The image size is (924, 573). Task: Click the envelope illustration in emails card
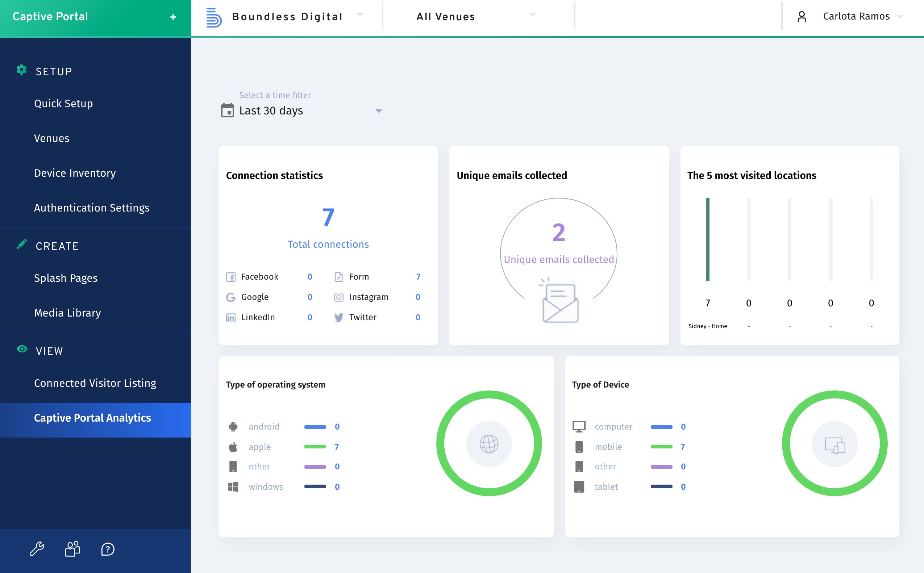(559, 301)
